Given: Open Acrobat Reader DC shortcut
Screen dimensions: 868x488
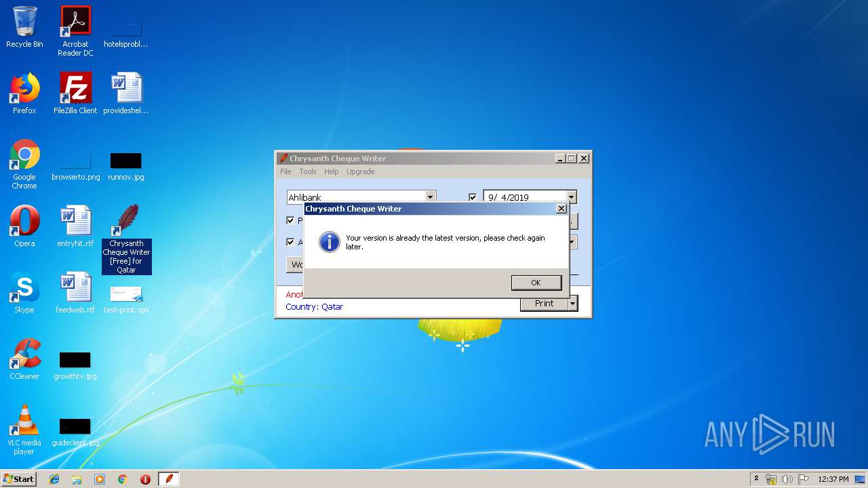Looking at the screenshot, I should click(75, 32).
